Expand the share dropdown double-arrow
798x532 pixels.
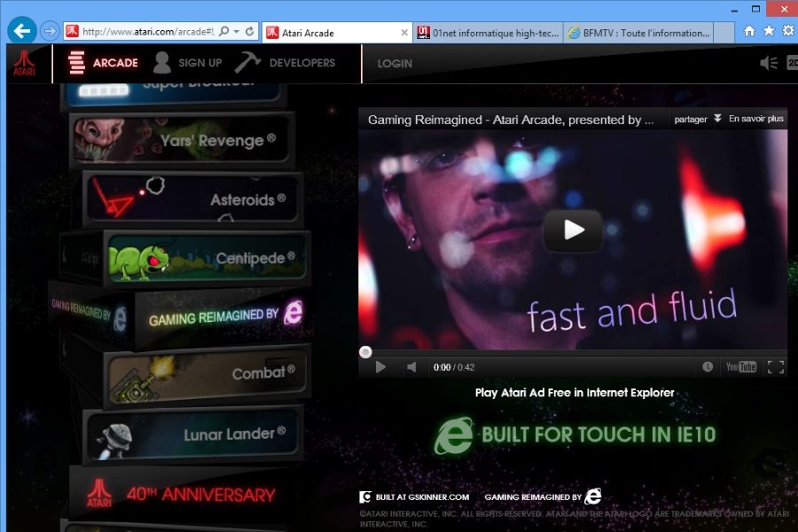pos(717,119)
